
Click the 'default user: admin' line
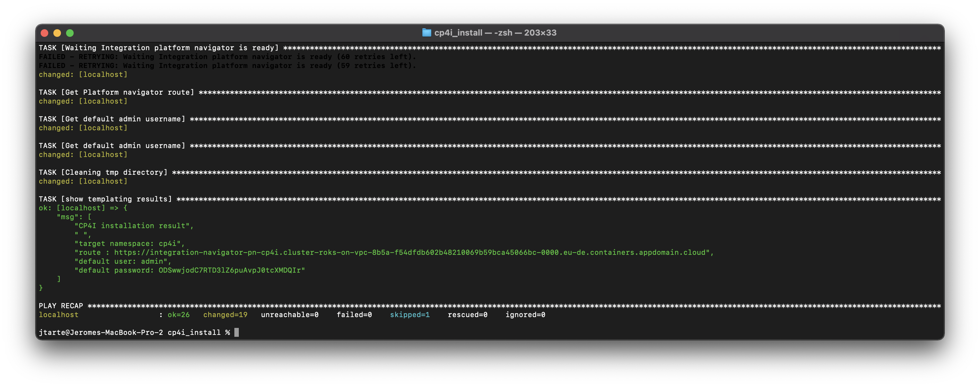pyautogui.click(x=123, y=261)
